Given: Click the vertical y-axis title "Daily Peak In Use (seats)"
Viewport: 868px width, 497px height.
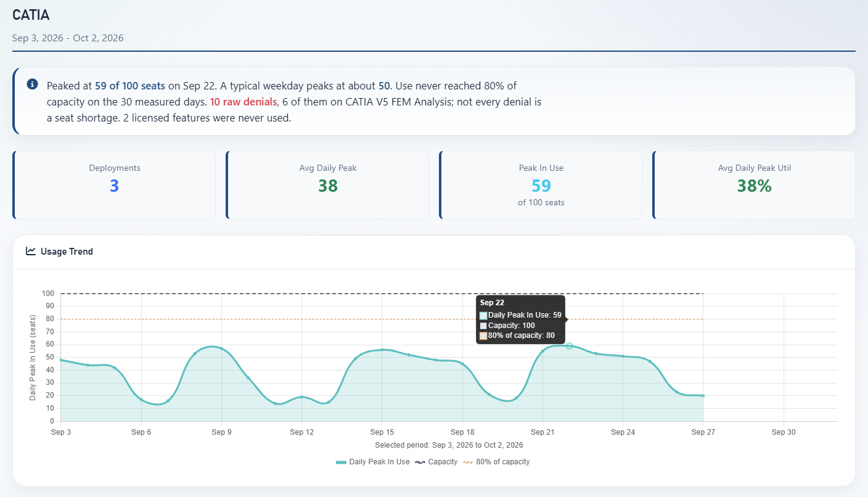Looking at the screenshot, I should (x=33, y=358).
